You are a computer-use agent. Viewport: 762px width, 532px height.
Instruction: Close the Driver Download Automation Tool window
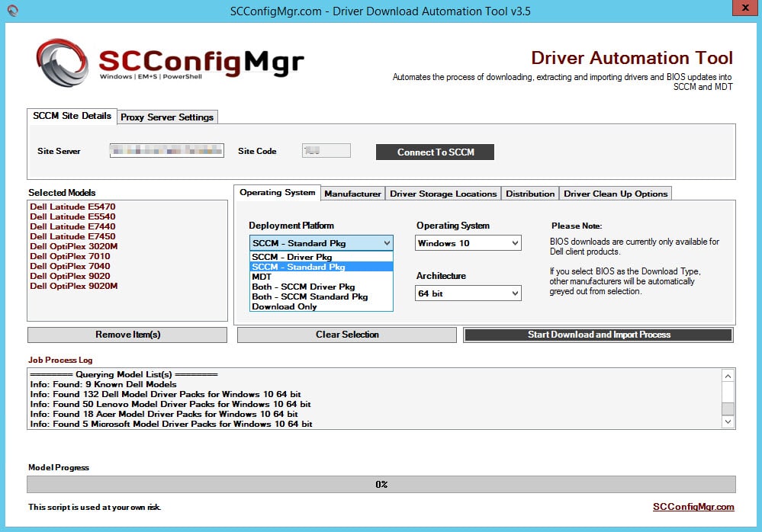[745, 8]
